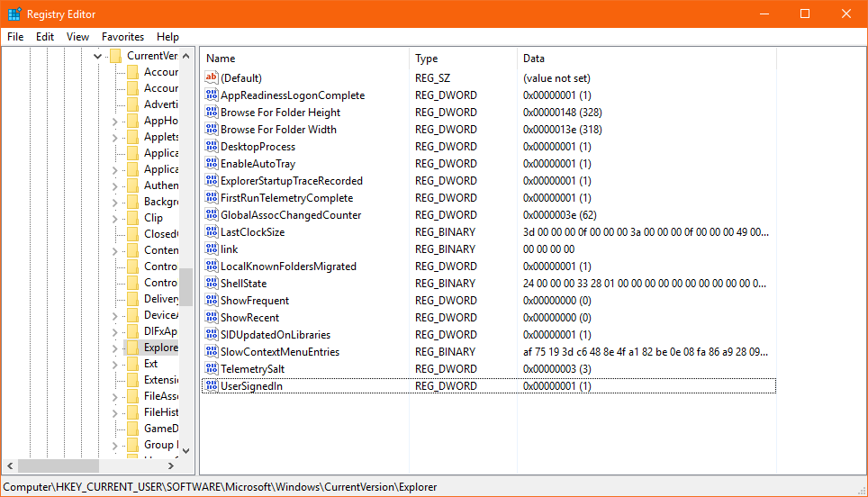Click the Browse For Folder Width icon

211,129
